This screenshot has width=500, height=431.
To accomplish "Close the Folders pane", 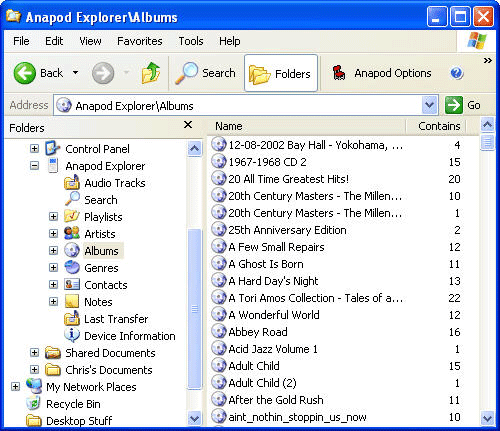I will [188, 125].
